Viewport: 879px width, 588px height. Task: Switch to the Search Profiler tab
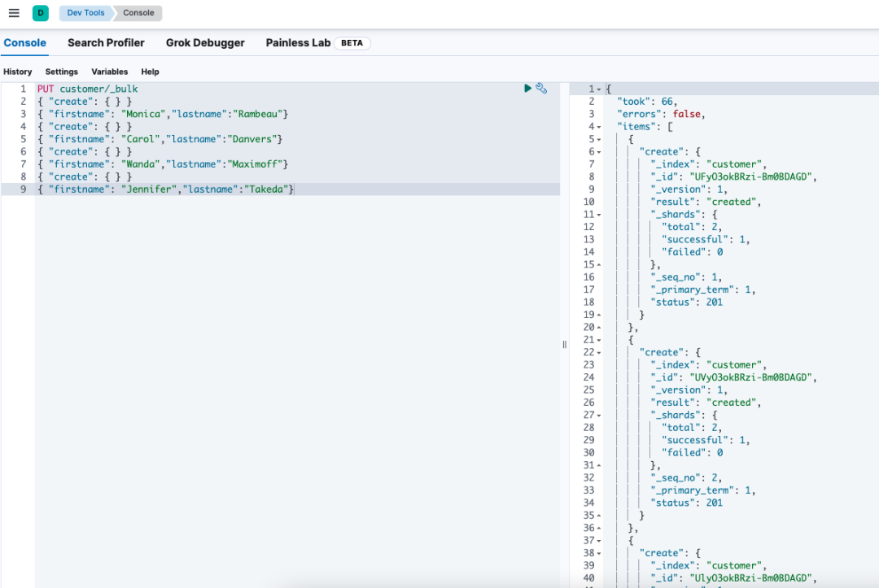click(x=106, y=42)
